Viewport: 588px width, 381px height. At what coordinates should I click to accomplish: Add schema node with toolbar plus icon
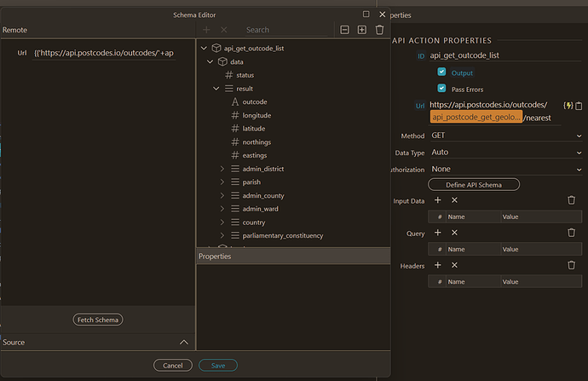tap(206, 30)
